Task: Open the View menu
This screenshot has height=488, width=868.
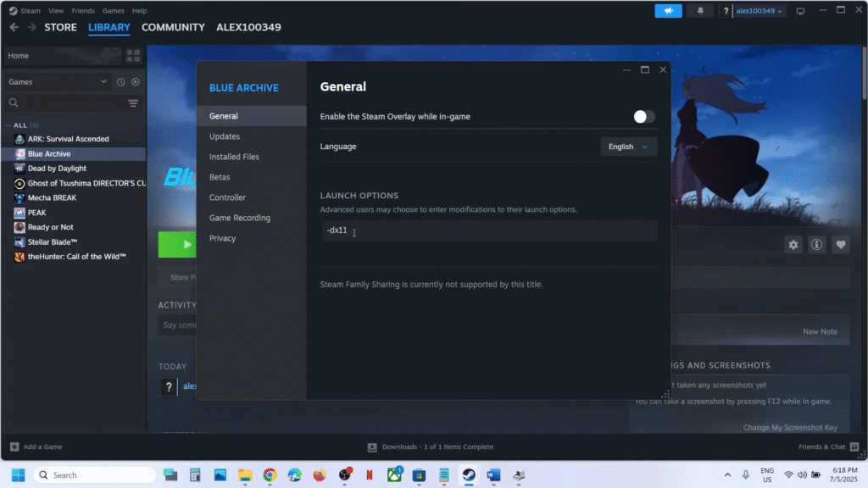Action: click(x=56, y=10)
